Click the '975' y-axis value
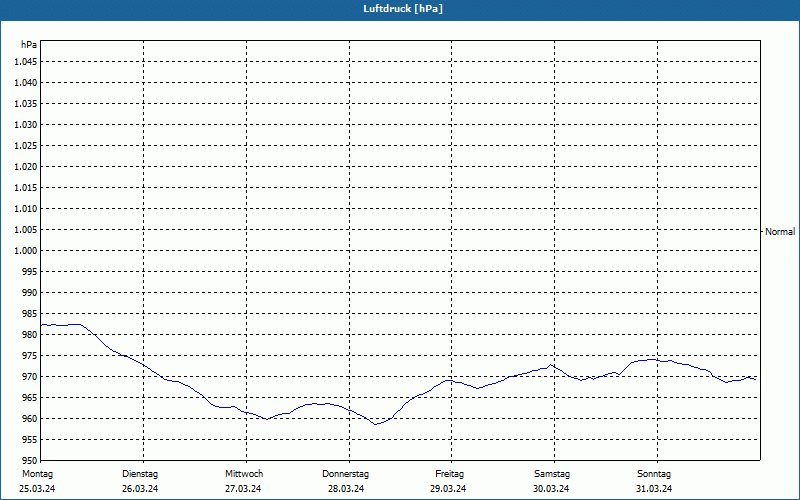The height and width of the screenshot is (500, 800). pyautogui.click(x=30, y=356)
